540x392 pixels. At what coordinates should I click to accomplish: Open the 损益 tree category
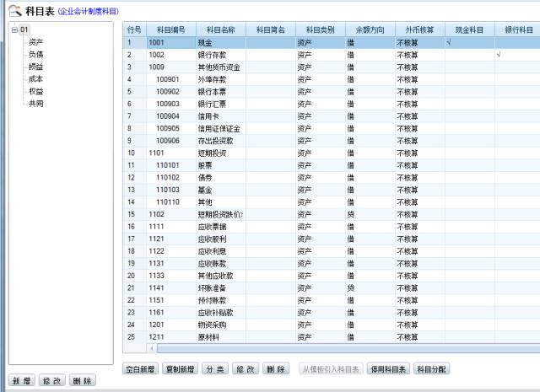click(x=35, y=66)
